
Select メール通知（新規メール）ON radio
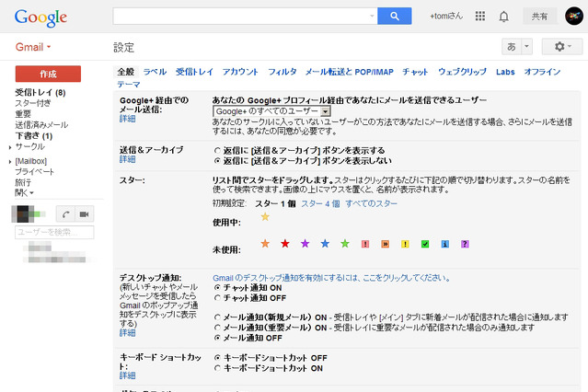pos(217,317)
